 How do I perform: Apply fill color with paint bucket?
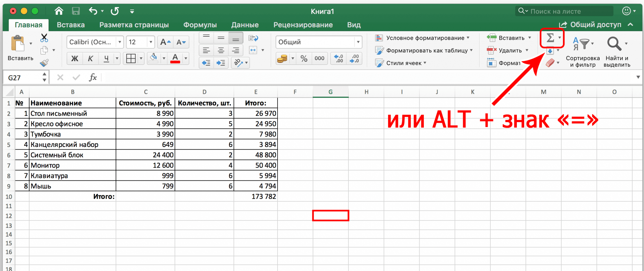pyautogui.click(x=154, y=58)
